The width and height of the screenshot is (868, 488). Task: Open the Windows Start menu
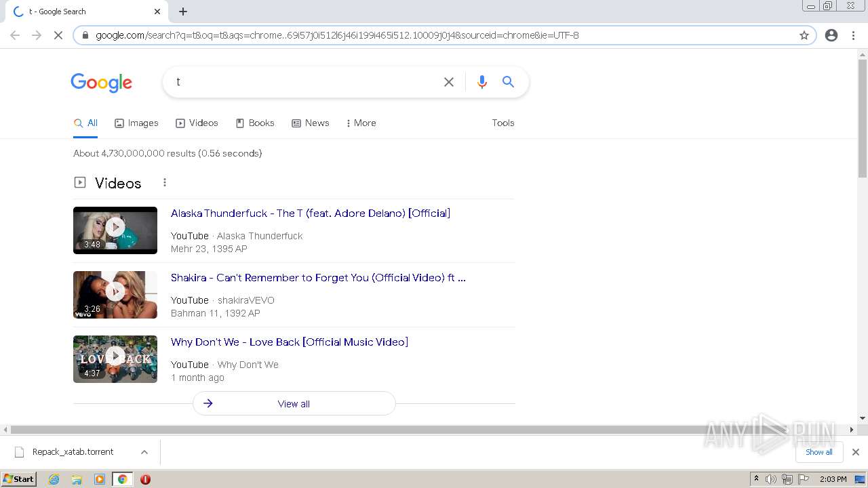(x=19, y=479)
